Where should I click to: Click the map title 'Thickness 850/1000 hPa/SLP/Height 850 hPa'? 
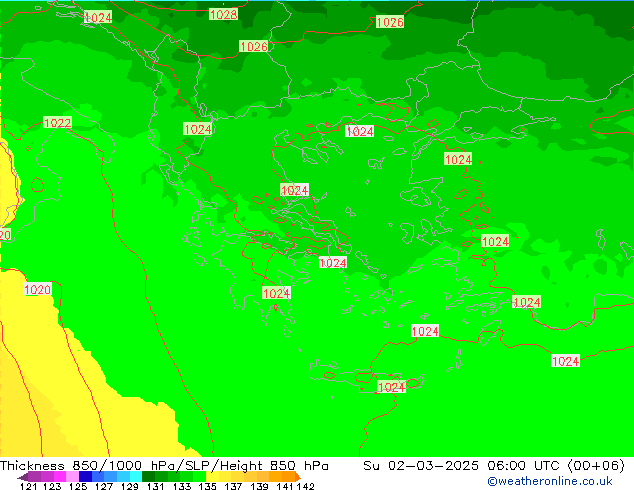pyautogui.click(x=164, y=466)
